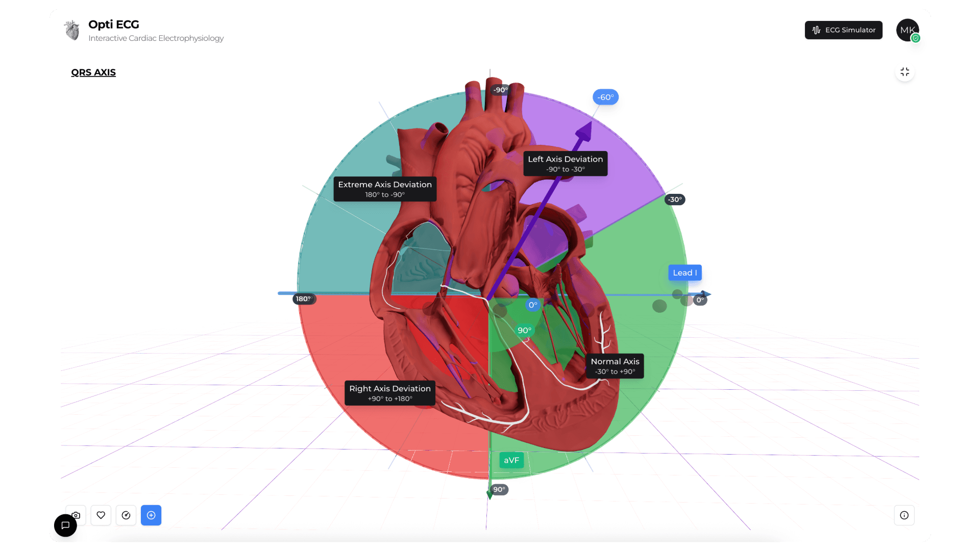
Task: Click the Opti ECG heart logo icon
Action: (71, 30)
